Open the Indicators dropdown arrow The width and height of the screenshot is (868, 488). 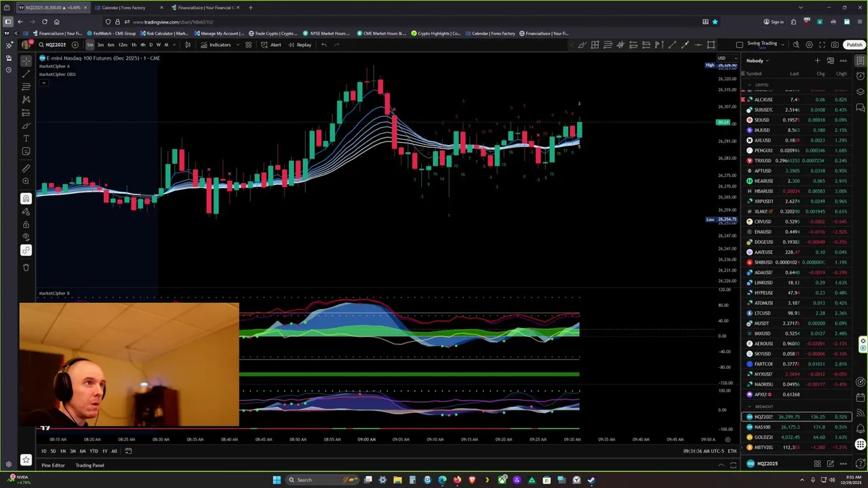237,45
